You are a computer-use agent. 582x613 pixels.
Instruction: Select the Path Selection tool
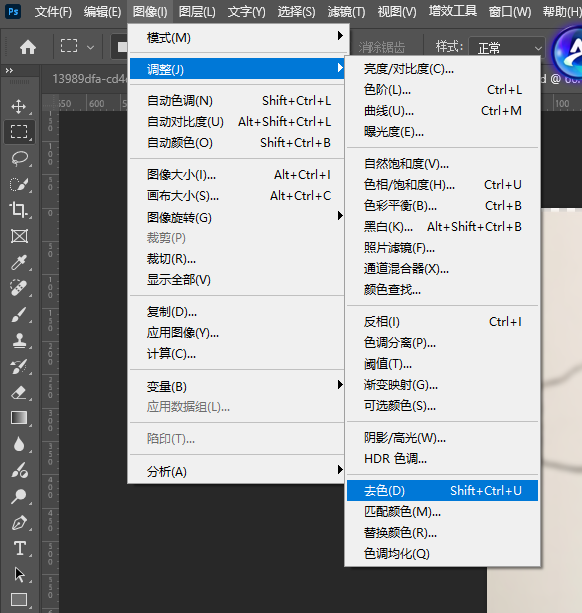[x=19, y=575]
